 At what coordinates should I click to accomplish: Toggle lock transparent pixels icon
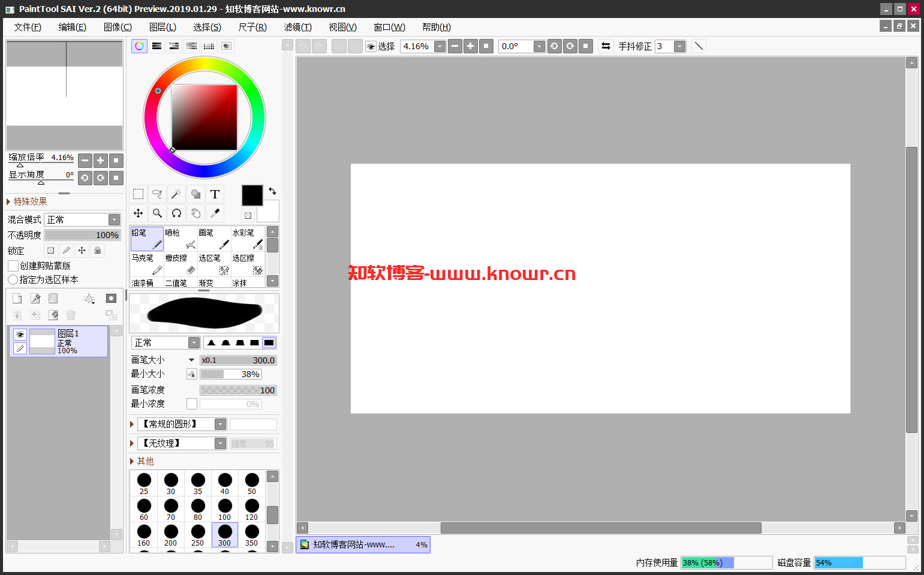point(50,251)
